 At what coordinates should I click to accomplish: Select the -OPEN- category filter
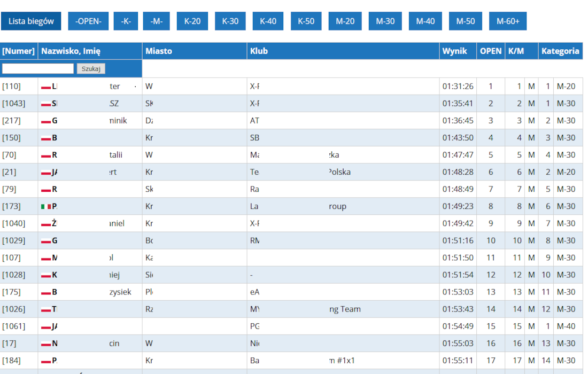pos(88,21)
